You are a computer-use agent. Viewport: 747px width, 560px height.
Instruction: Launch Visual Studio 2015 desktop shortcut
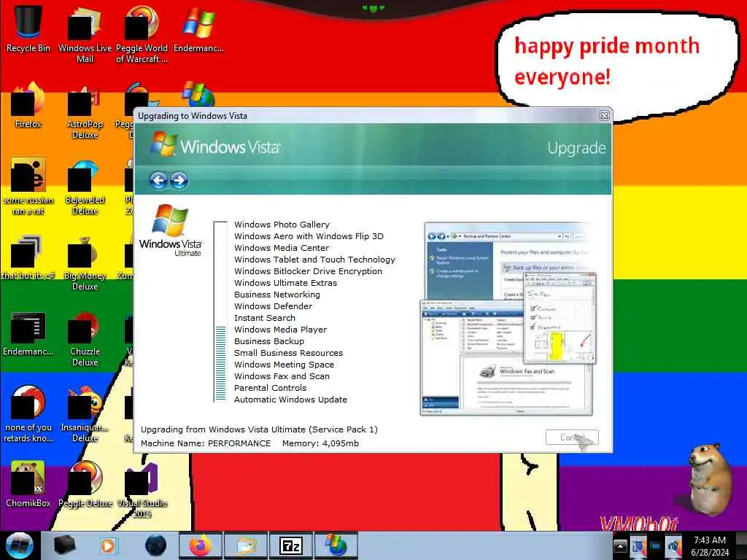(x=142, y=489)
